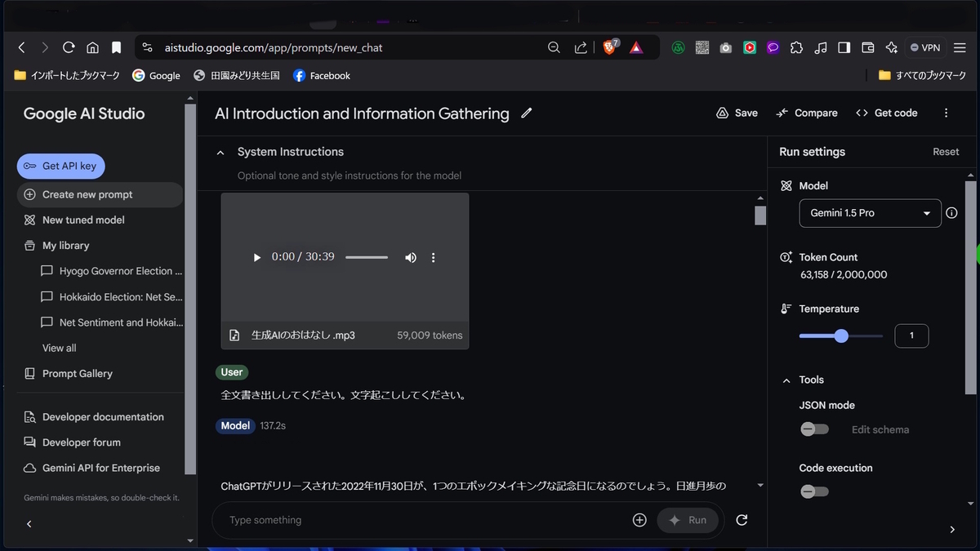980x551 pixels.
Task: Save the prompt
Action: pyautogui.click(x=737, y=113)
